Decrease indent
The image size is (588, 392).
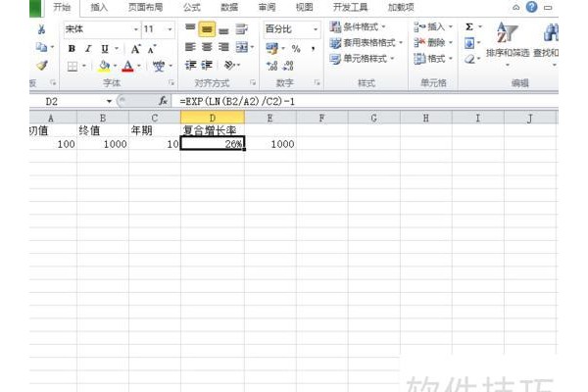[190, 66]
